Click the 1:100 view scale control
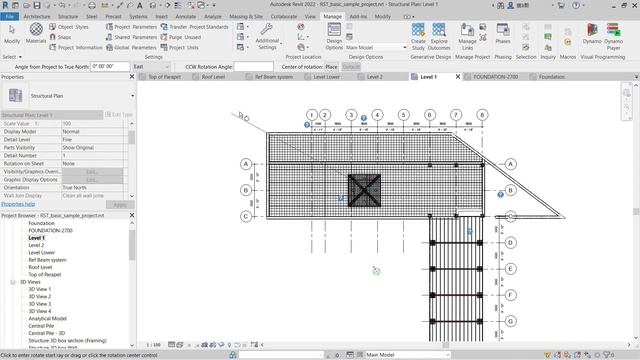Image resolution: width=640 pixels, height=360 pixels. coord(153,345)
